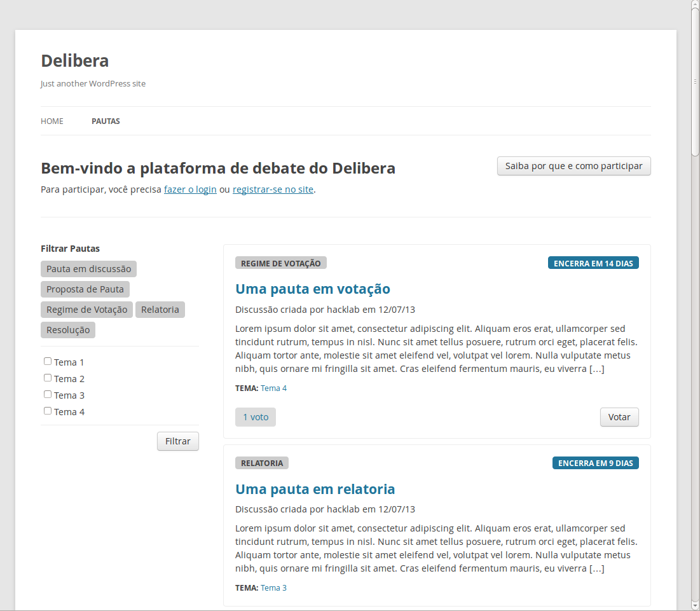Select the Pauta em discussão filter
The width and height of the screenshot is (700, 611).
pos(88,269)
